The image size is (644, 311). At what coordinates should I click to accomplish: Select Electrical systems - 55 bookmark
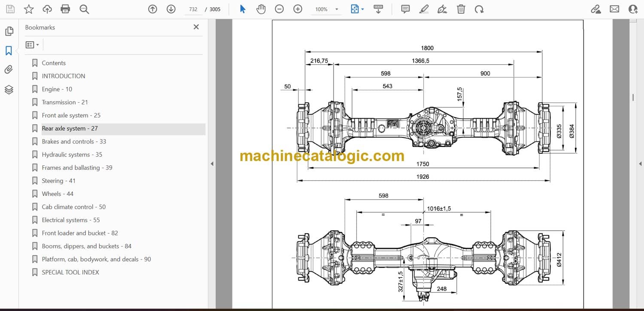71,220
